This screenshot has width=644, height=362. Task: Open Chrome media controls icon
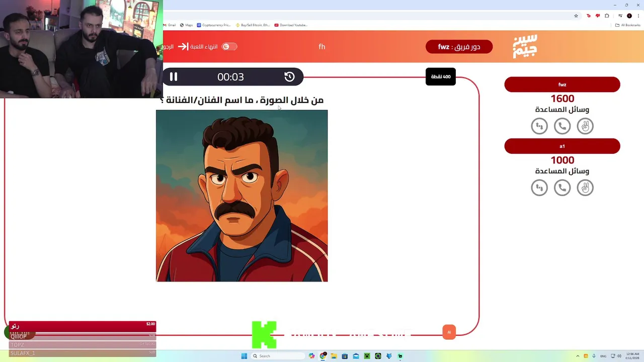point(620,16)
